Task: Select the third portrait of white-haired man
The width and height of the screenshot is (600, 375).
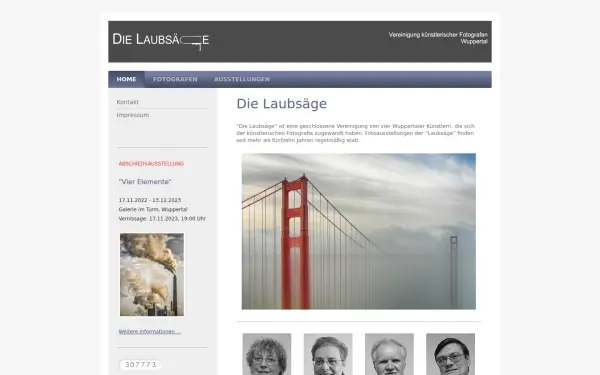Action: 389,354
